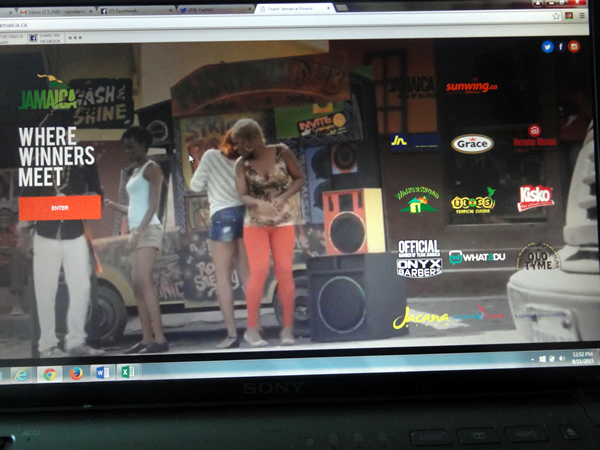Open the Chrome menu hamburger icon
The width and height of the screenshot is (600, 450).
pos(582,15)
